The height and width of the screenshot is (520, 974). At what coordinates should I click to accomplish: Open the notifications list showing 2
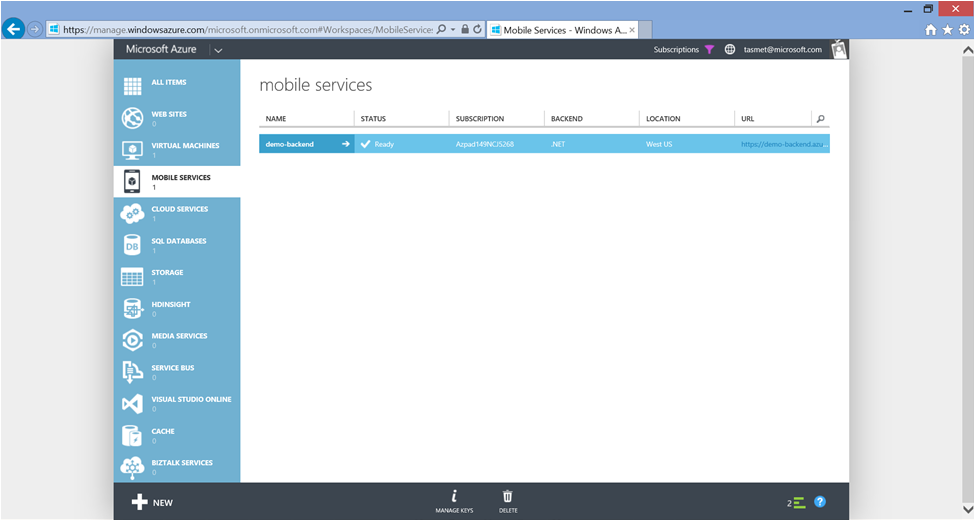(796, 503)
